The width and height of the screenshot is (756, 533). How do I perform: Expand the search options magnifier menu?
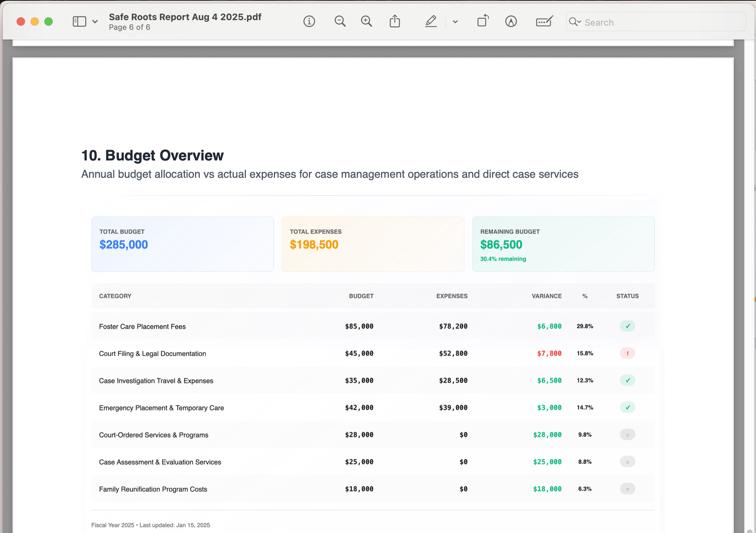[575, 22]
